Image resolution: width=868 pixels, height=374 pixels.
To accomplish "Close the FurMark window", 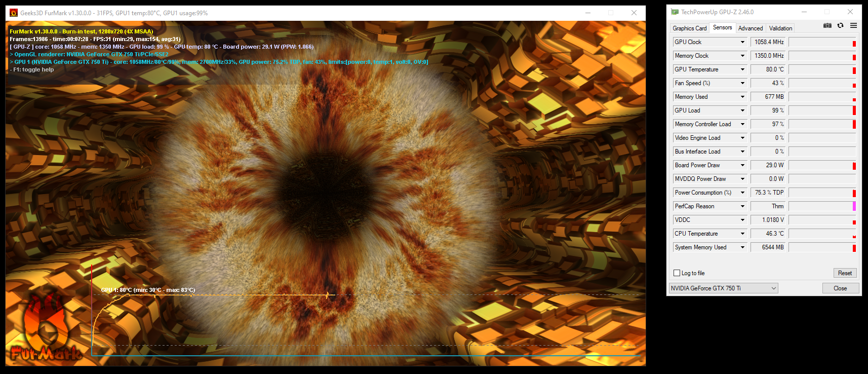I will (634, 13).
